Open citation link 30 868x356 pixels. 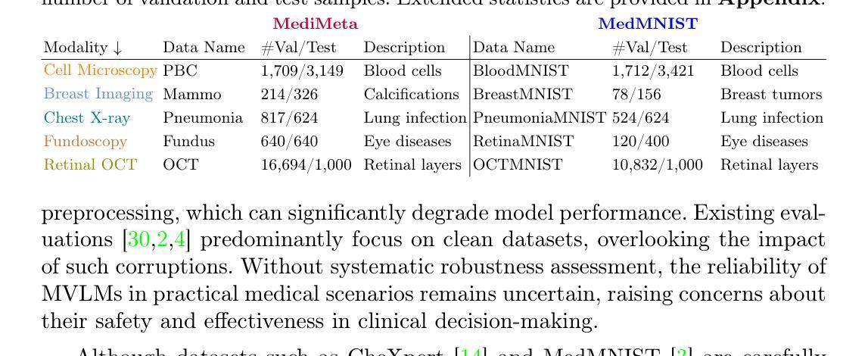pyautogui.click(x=140, y=239)
